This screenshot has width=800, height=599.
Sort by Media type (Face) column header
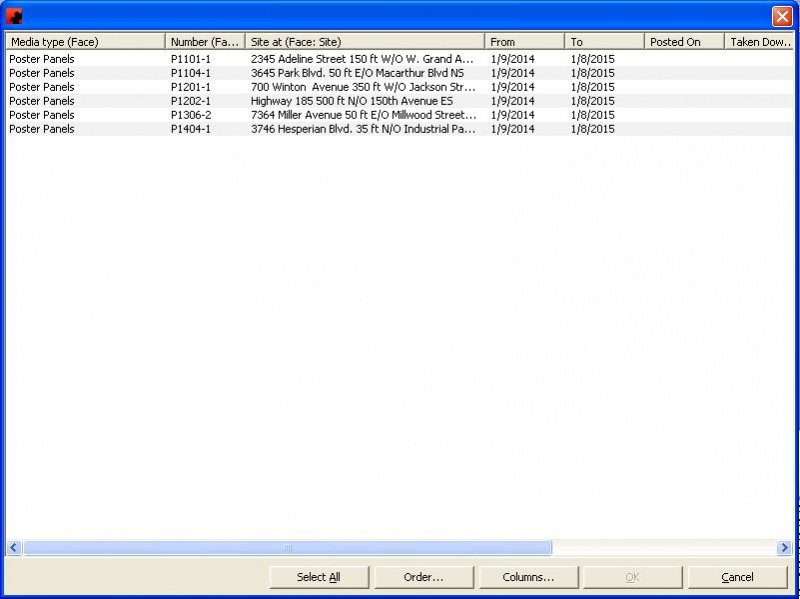click(x=85, y=42)
